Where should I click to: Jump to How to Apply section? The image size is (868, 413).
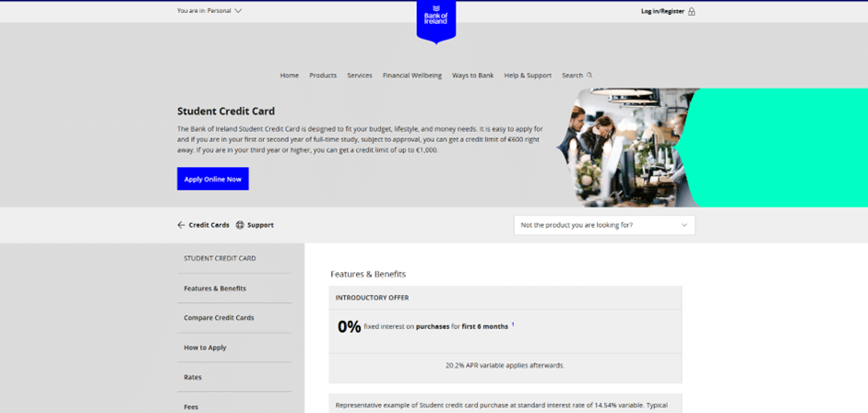pos(205,348)
